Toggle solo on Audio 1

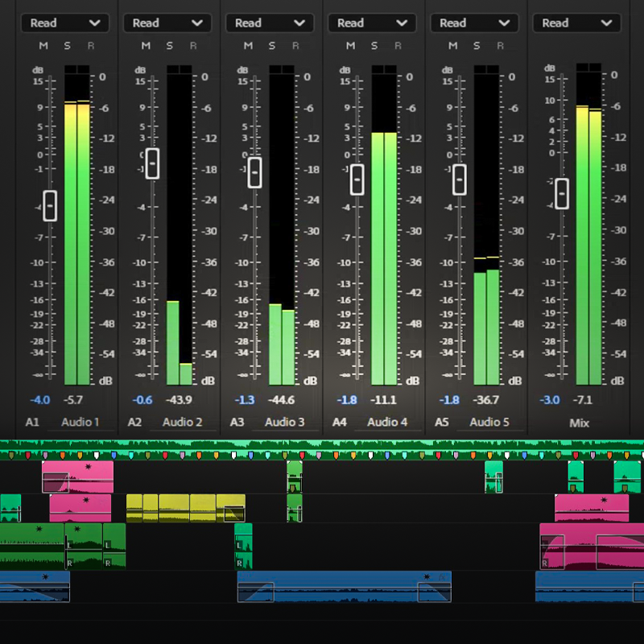point(66,46)
